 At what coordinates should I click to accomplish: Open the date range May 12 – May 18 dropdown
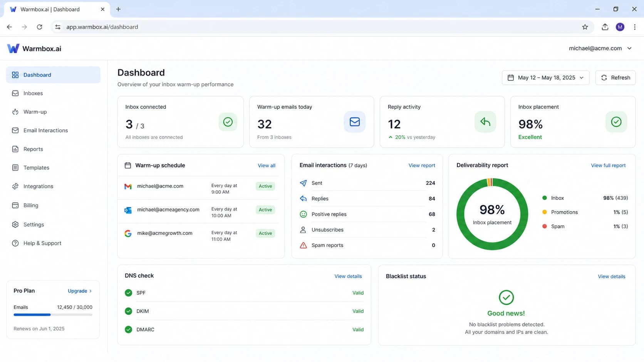[x=546, y=78]
